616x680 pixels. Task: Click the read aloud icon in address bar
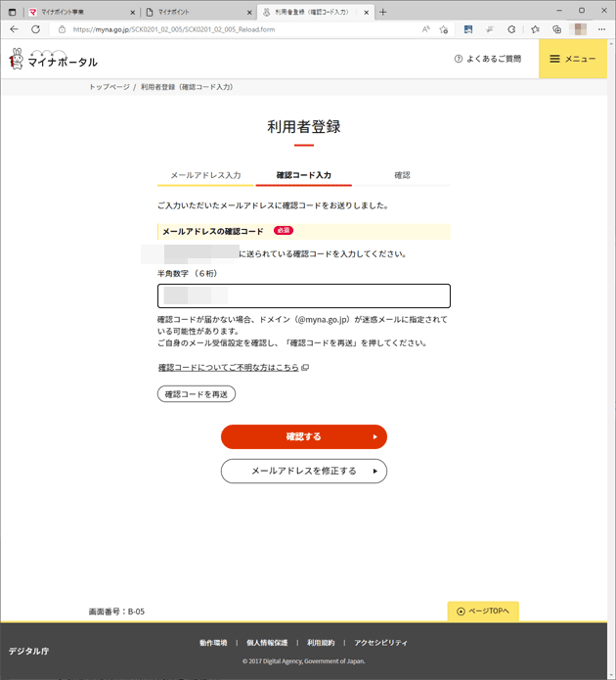point(425,29)
